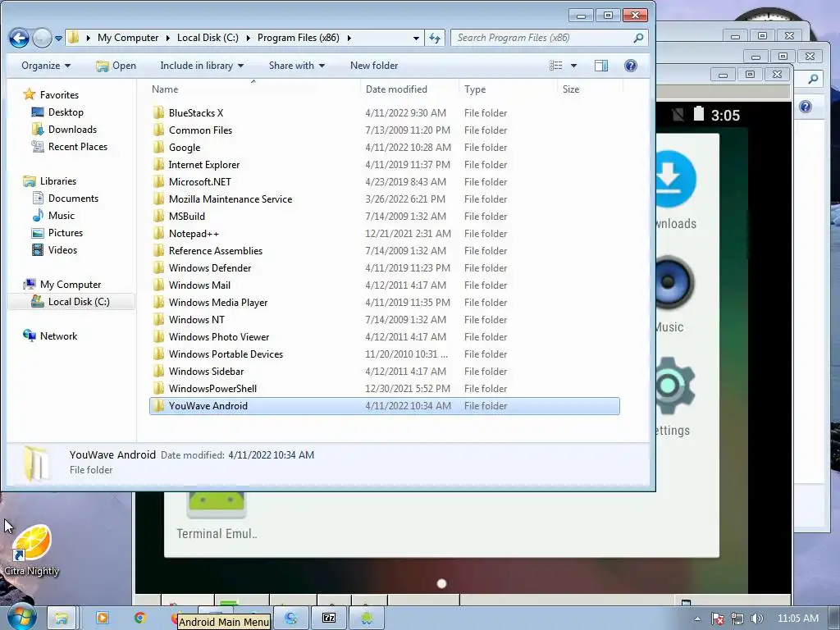
Task: Click Windows Start orb
Action: (22, 618)
